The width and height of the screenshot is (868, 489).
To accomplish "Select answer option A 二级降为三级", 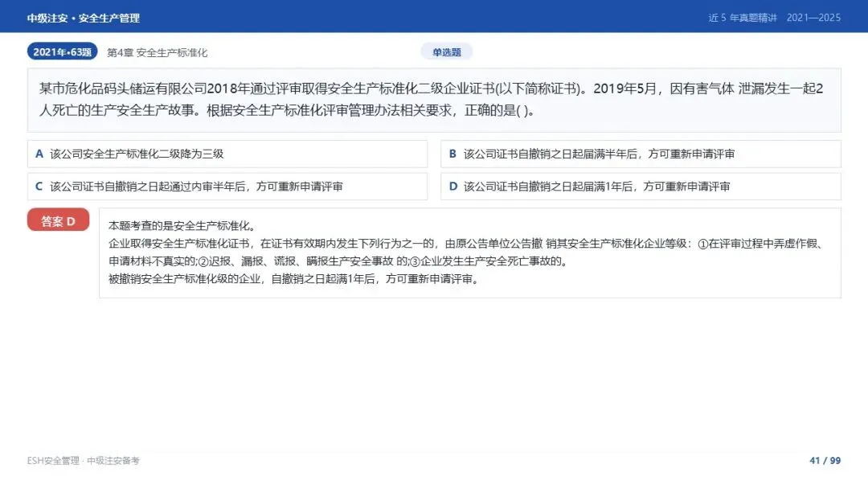I will [x=227, y=154].
